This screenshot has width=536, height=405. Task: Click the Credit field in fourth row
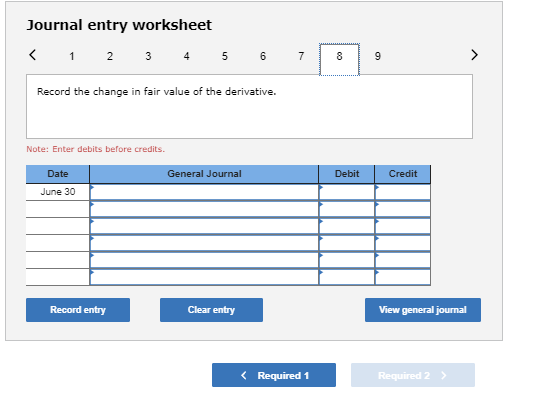(x=403, y=243)
